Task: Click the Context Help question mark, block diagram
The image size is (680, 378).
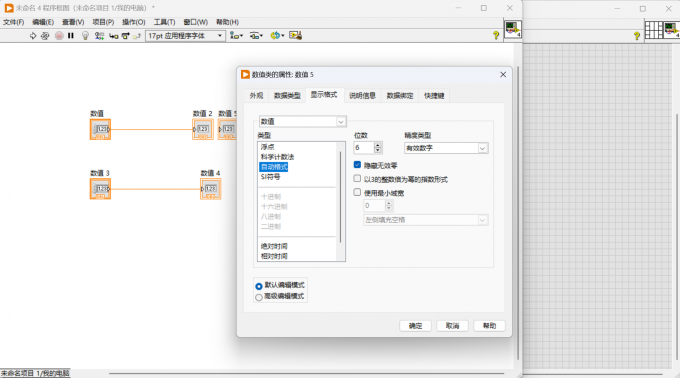Action: coord(496,36)
